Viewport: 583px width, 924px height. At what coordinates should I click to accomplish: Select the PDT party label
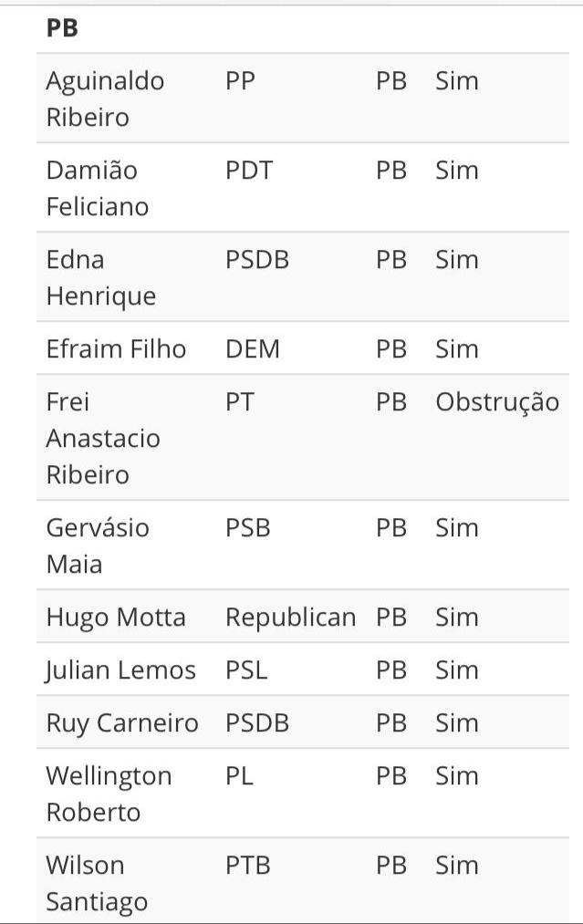[x=249, y=171]
